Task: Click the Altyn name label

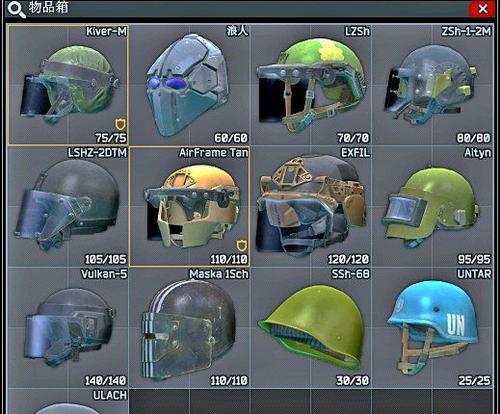Action: coord(478,153)
